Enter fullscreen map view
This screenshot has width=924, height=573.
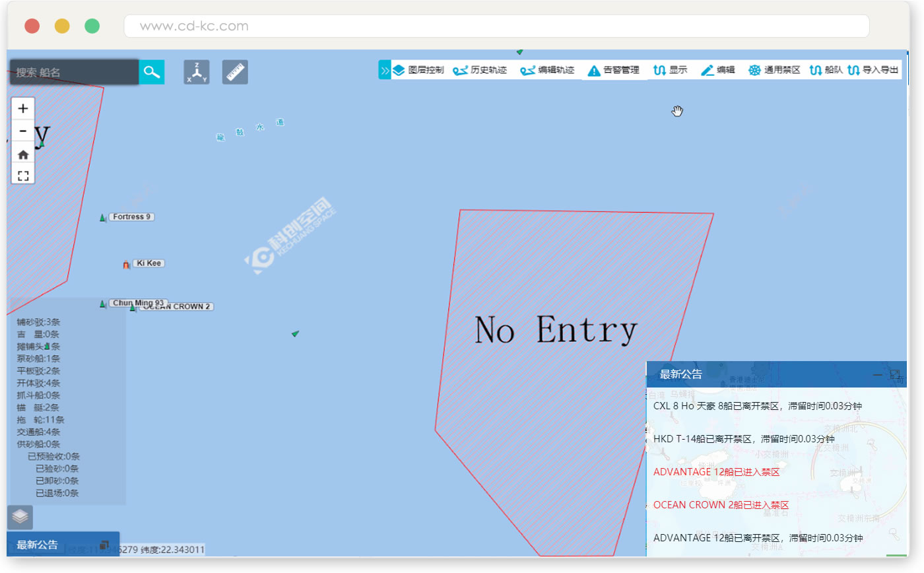pos(23,176)
